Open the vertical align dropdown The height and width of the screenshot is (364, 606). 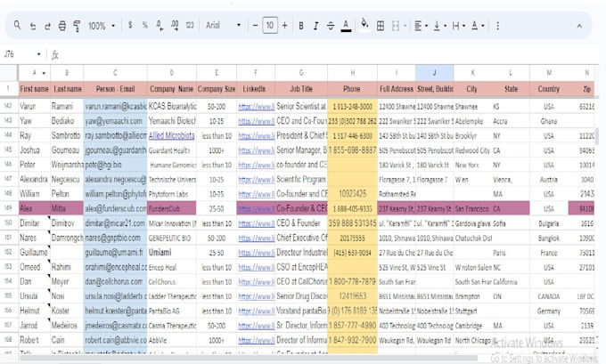[439, 26]
